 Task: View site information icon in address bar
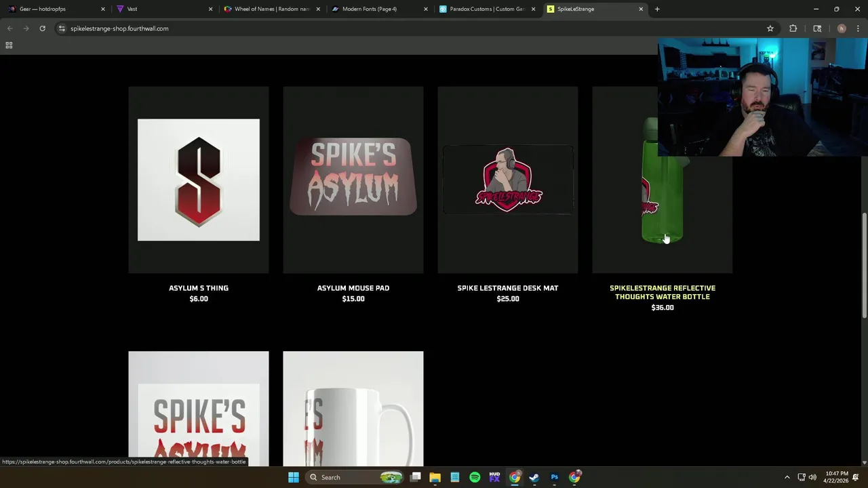tap(62, 28)
